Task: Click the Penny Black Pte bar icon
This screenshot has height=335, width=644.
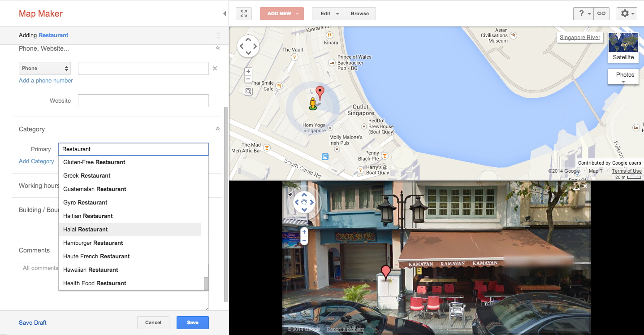Action: pyautogui.click(x=384, y=156)
